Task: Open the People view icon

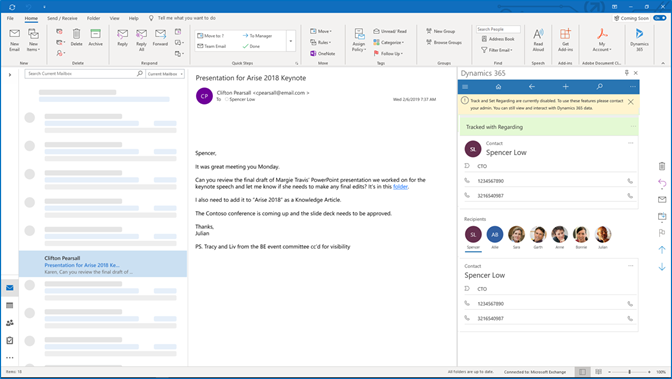Action: [x=10, y=323]
